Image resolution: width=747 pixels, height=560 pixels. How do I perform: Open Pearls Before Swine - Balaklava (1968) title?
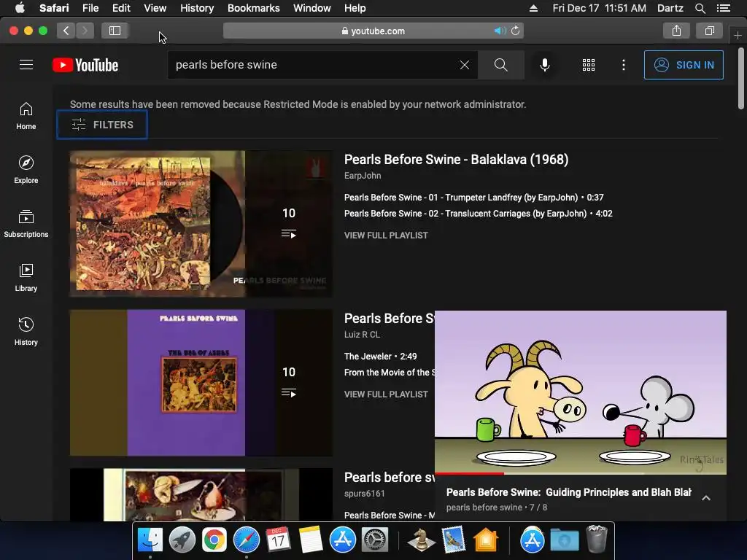[456, 160]
